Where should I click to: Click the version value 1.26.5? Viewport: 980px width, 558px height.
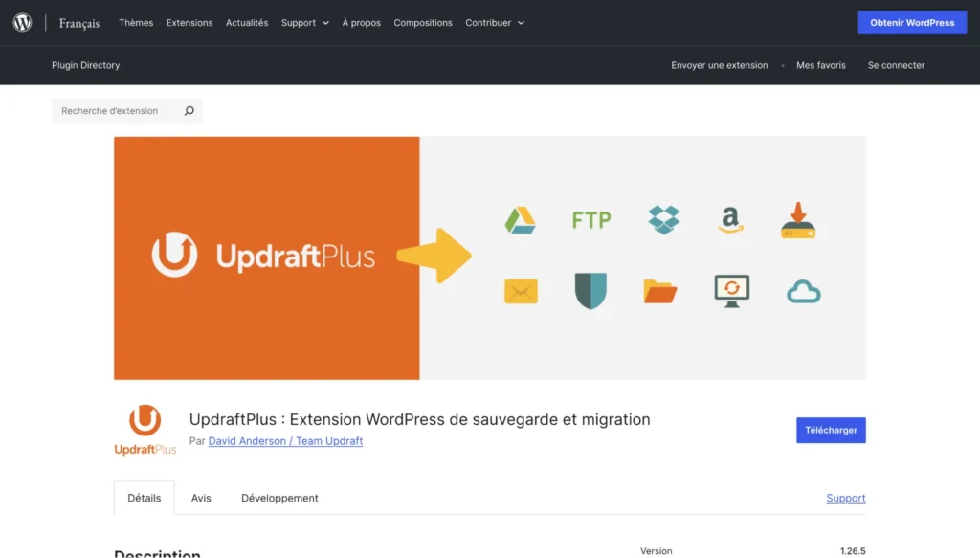click(853, 551)
